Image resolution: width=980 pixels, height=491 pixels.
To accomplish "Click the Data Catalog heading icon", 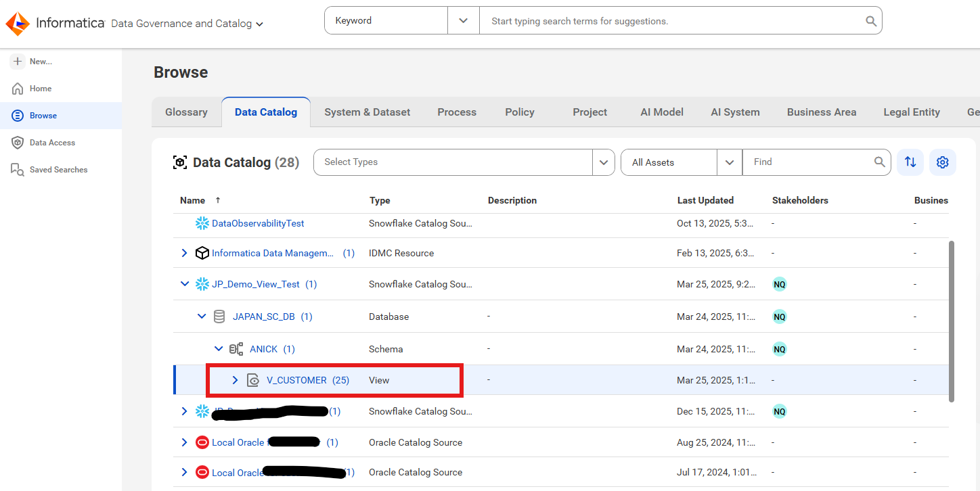I will [x=180, y=162].
